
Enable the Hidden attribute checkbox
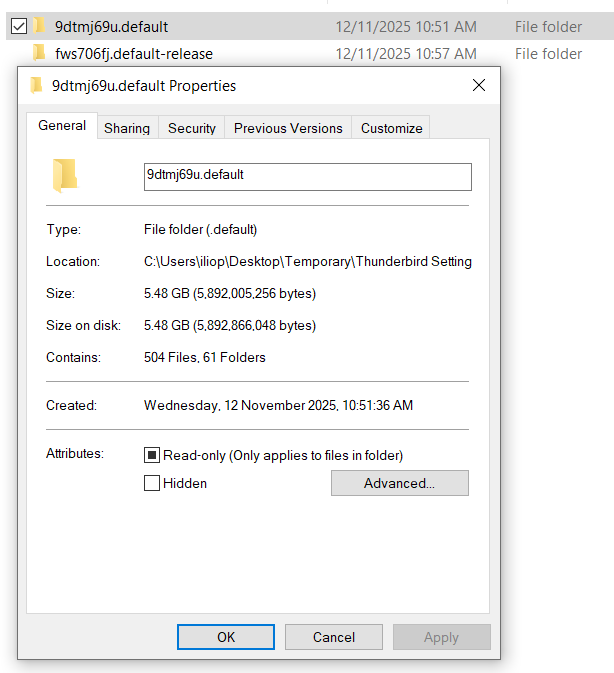pos(152,483)
